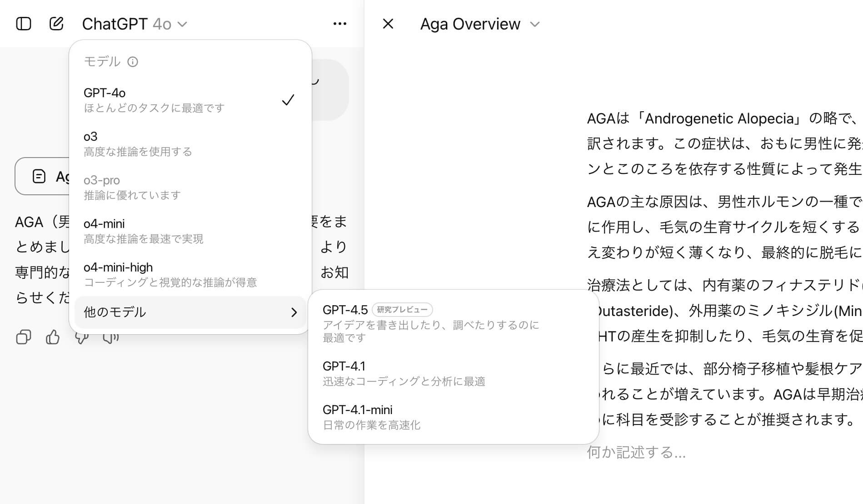
Task: Toggle the sidebar panel icon
Action: click(24, 24)
